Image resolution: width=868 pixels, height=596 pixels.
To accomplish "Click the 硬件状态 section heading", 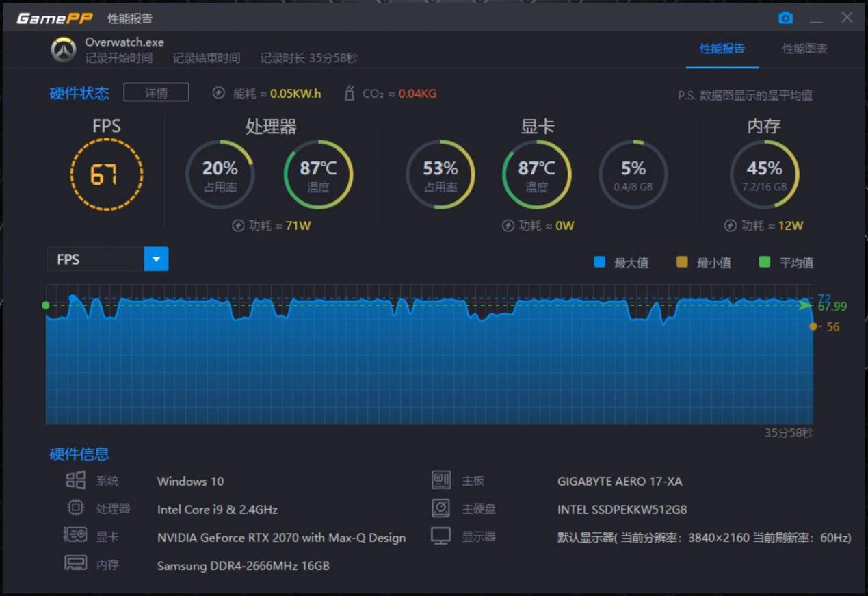I will [79, 93].
